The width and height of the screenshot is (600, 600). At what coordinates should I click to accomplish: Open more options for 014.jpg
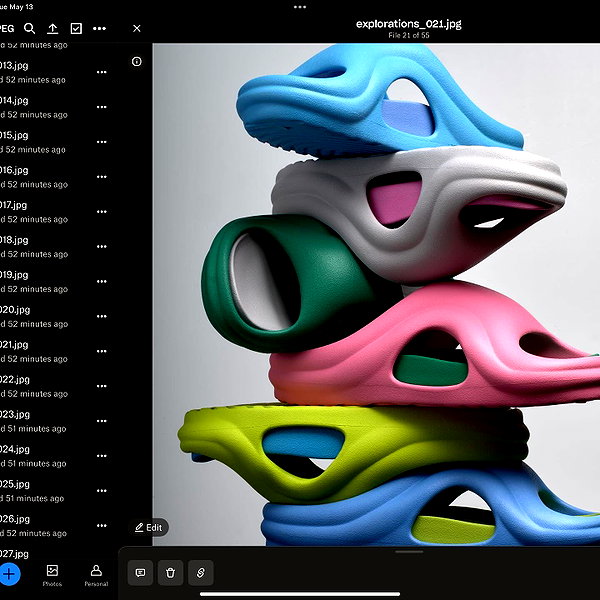pos(101,107)
